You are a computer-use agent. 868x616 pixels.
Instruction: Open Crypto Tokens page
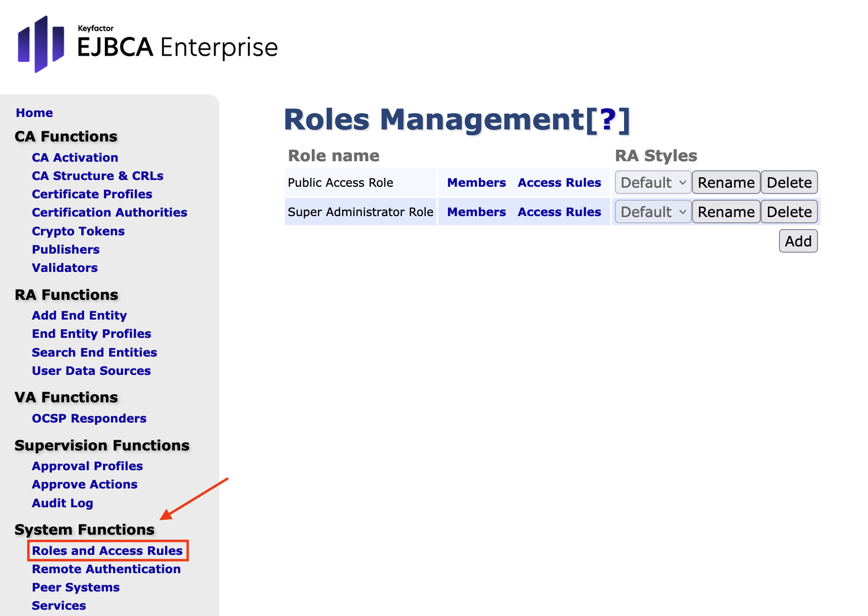pos(78,231)
